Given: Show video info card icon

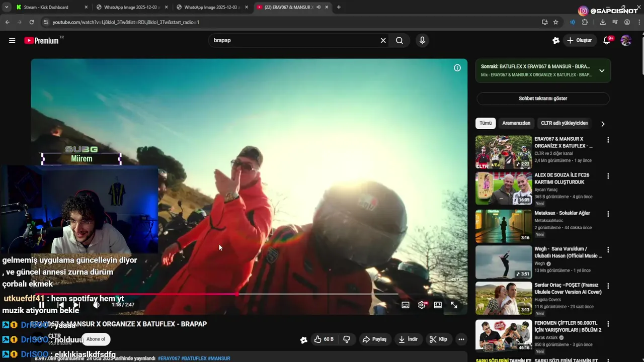Looking at the screenshot, I should (457, 68).
